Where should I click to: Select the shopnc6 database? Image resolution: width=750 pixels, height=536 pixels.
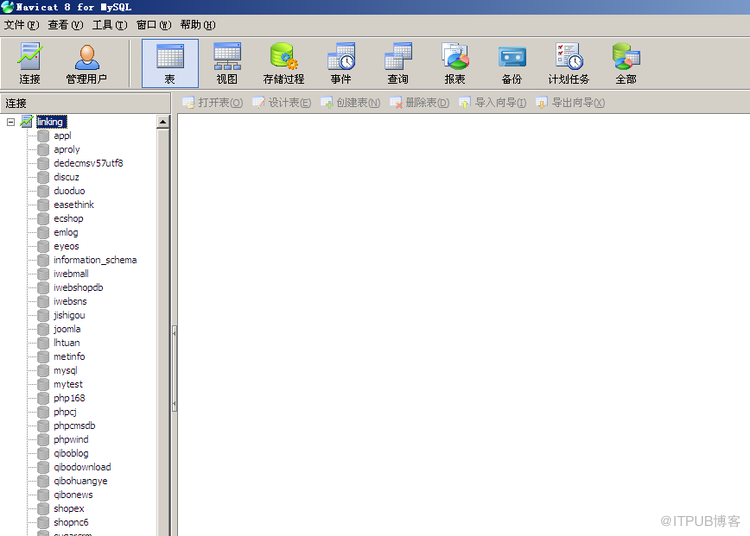point(71,523)
